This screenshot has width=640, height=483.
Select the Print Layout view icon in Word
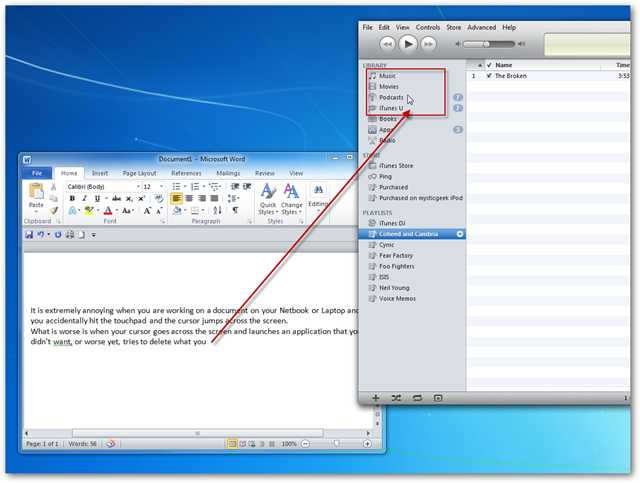click(x=232, y=444)
